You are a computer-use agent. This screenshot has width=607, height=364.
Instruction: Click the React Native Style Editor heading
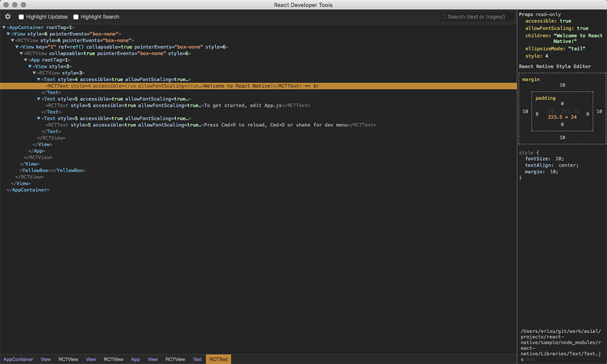pyautogui.click(x=555, y=67)
